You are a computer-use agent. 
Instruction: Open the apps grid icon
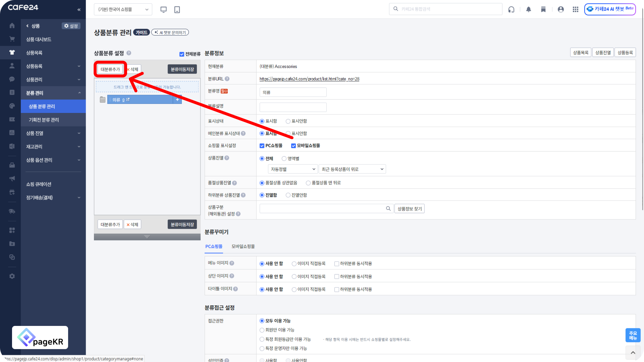pos(575,9)
